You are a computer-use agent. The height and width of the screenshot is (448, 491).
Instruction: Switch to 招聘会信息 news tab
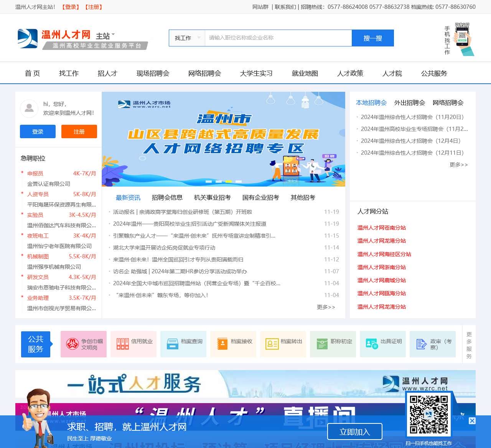tap(167, 198)
